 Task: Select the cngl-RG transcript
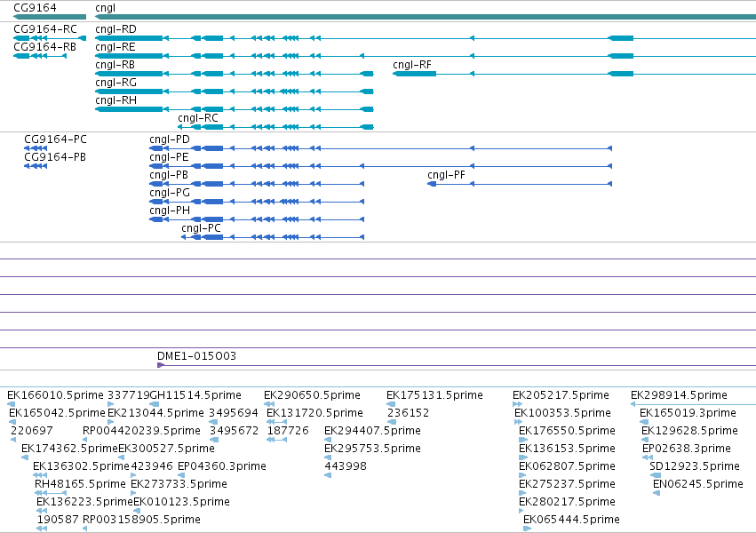[115, 83]
